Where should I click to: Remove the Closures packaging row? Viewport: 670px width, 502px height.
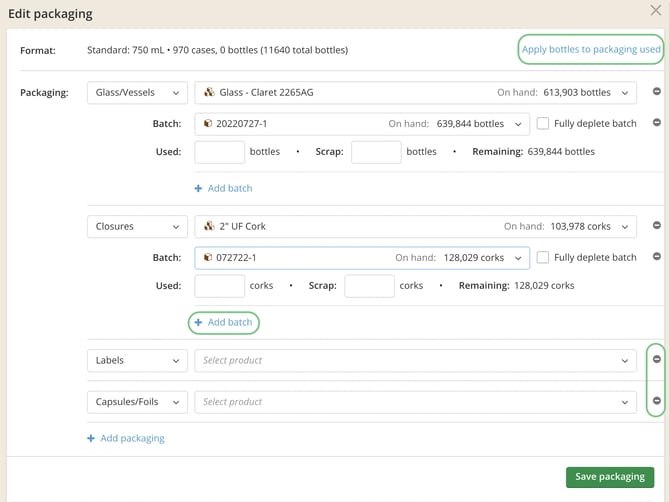point(657,226)
